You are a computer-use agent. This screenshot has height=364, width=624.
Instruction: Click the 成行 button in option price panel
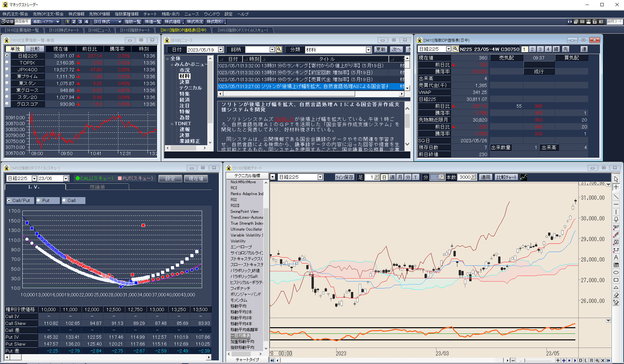pyautogui.click(x=539, y=71)
